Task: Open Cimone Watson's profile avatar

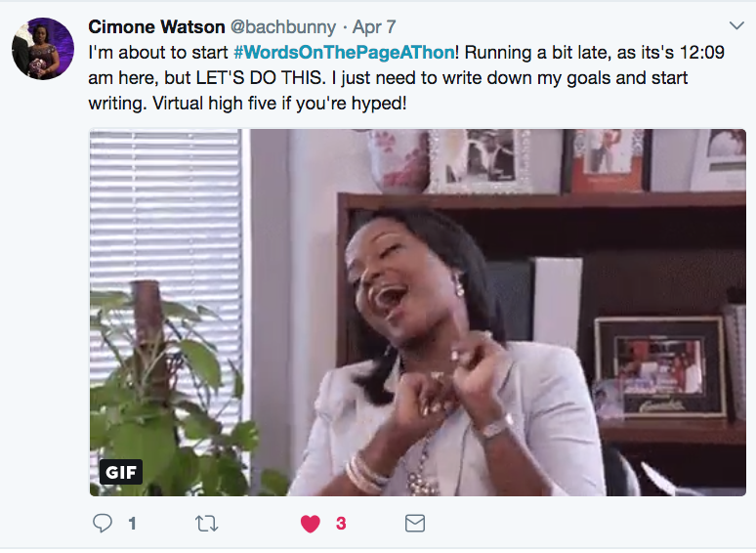Action: [43, 48]
